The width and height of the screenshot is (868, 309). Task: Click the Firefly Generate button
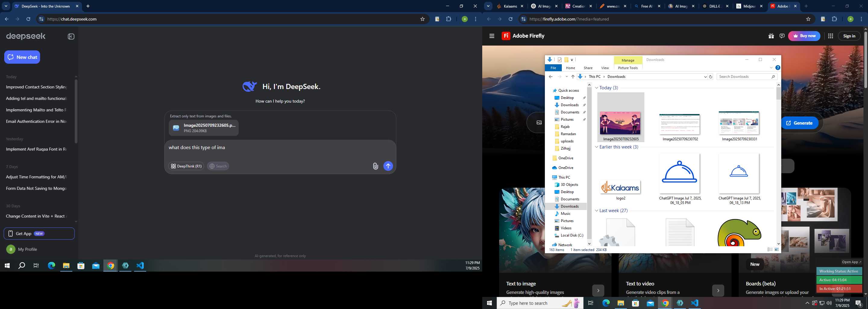coord(799,123)
